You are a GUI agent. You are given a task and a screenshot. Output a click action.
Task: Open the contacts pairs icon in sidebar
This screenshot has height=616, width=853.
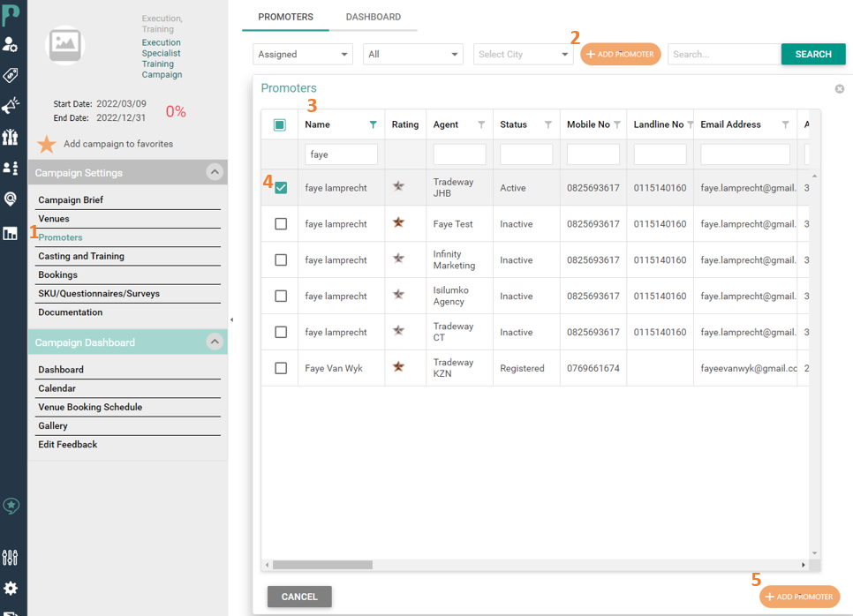pos(11,169)
